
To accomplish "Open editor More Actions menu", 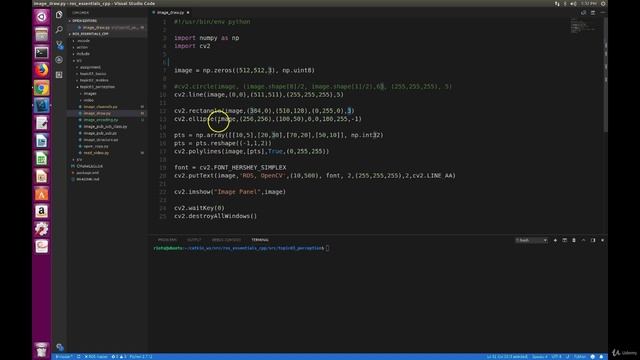I will (602, 13).
